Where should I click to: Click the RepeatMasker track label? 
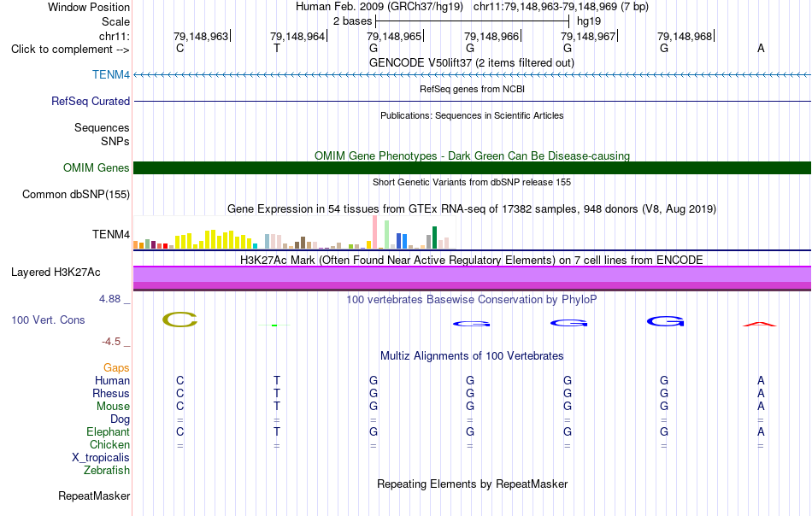pos(94,495)
